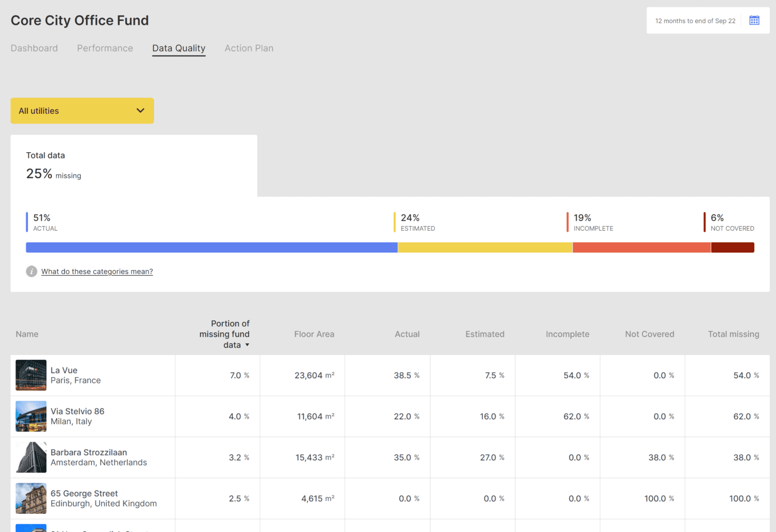Click 65 George Street portion value 2.5 %
The image size is (776, 532).
[239, 499]
